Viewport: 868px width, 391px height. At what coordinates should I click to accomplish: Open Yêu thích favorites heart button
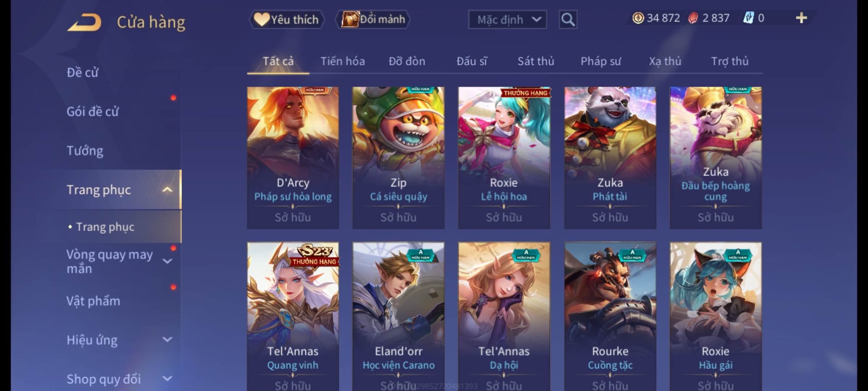pos(286,19)
